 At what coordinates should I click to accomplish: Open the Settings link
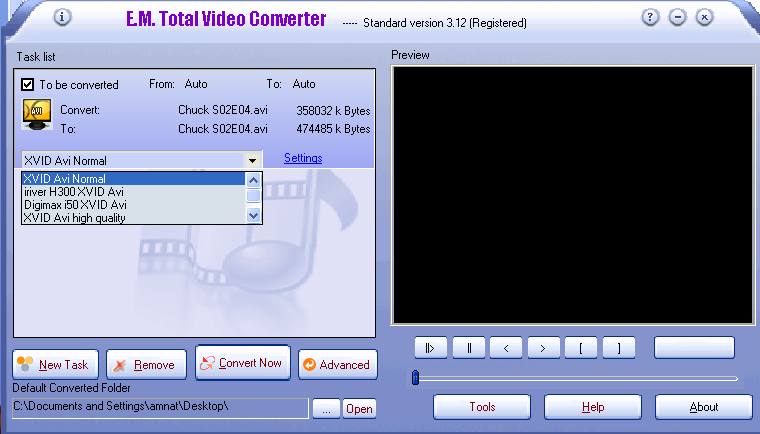(303, 158)
